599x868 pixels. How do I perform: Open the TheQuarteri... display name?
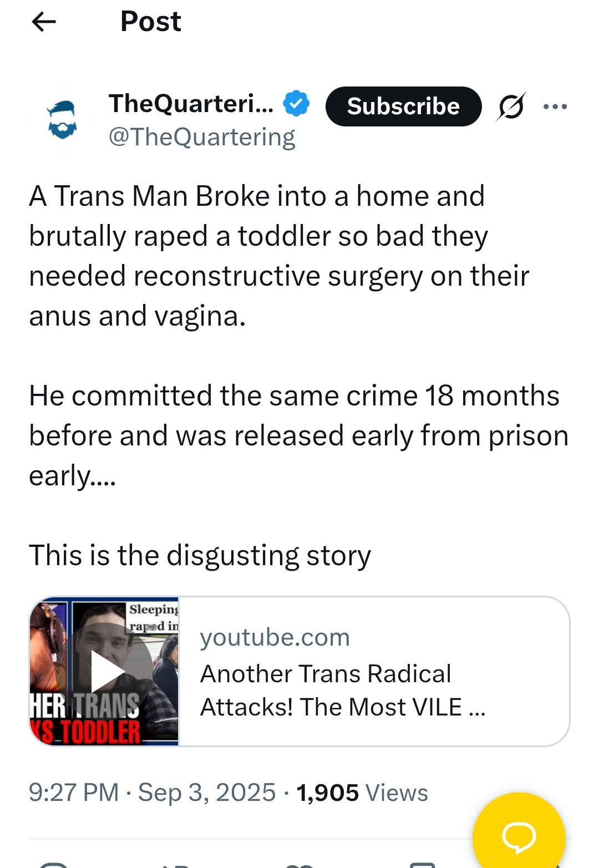pos(191,103)
